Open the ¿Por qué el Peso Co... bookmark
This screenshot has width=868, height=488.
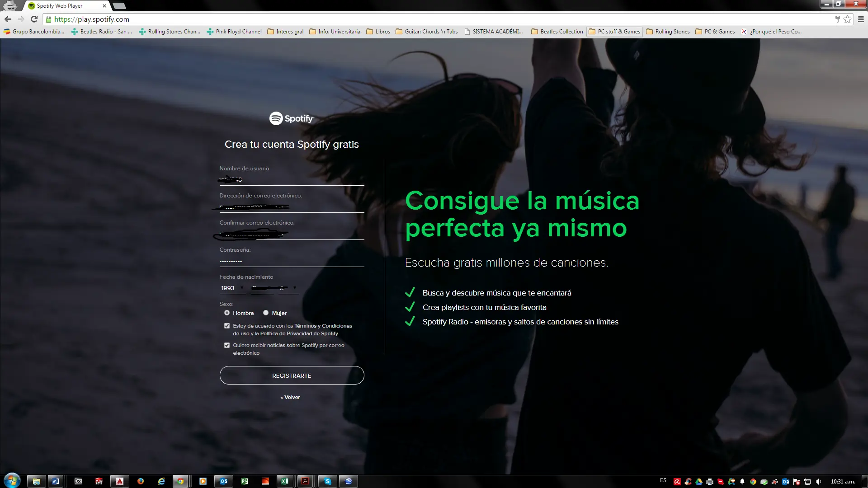771,32
